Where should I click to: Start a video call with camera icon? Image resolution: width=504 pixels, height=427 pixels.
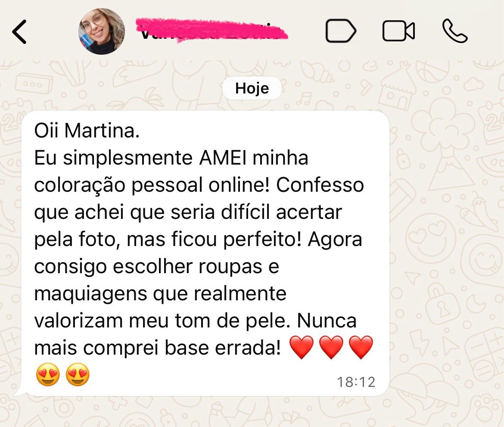pos(398,31)
